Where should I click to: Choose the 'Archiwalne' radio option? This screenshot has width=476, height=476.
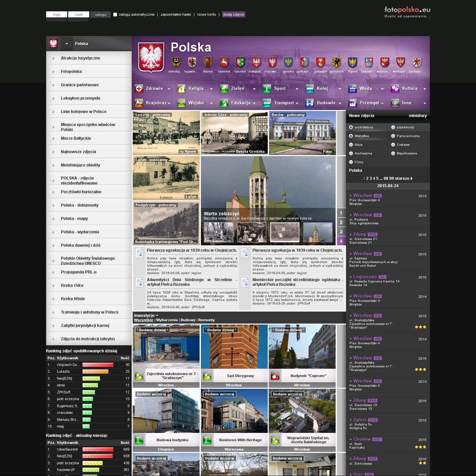(351, 153)
